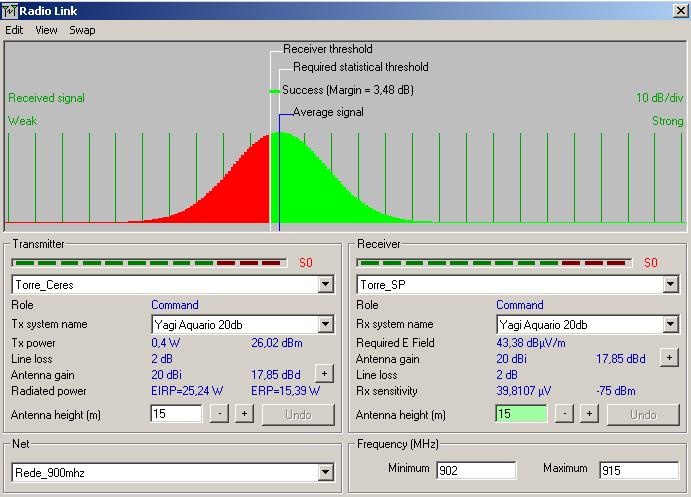Click receiver Line loss value 2 dB

[507, 375]
